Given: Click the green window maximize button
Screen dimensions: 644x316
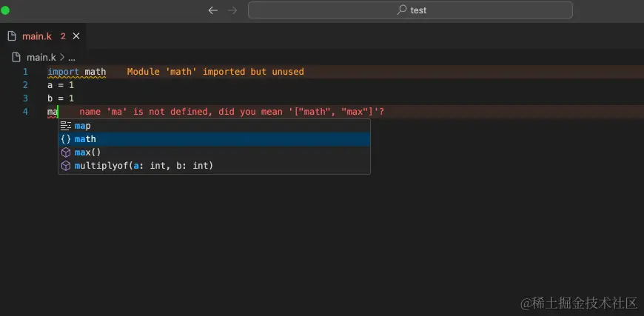Looking at the screenshot, I should (5, 10).
